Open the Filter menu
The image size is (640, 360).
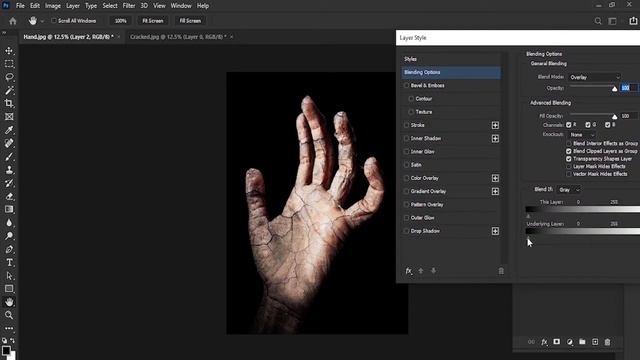(129, 6)
